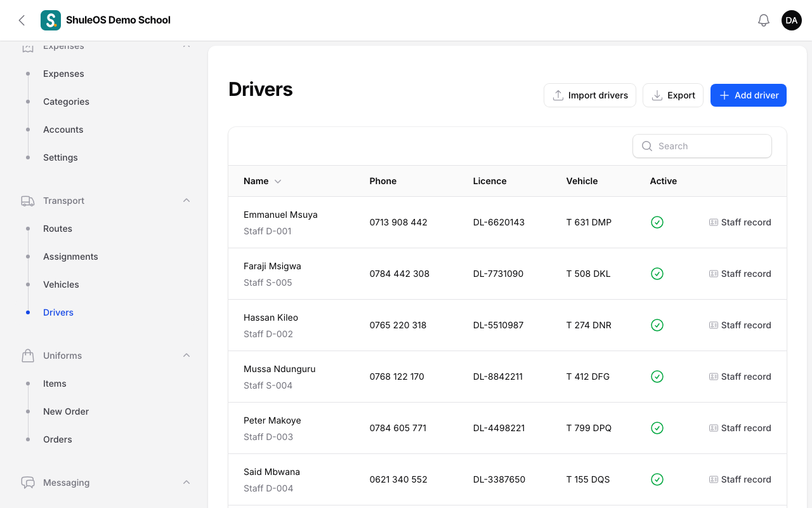Image resolution: width=812 pixels, height=508 pixels.
Task: Open Categories sidebar item
Action: point(66,102)
